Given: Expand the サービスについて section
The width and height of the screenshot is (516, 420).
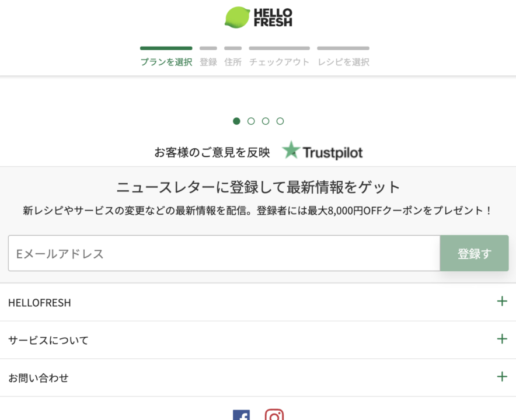Looking at the screenshot, I should coord(501,339).
